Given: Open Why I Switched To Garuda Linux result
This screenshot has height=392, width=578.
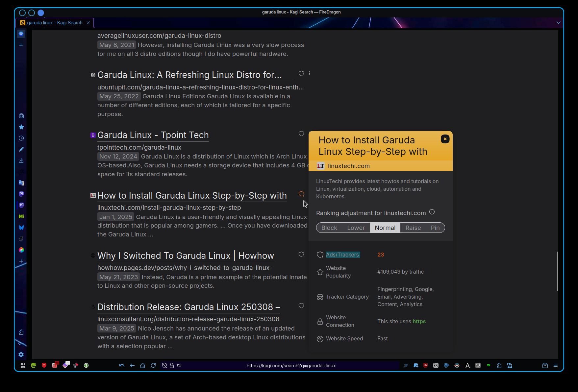Looking at the screenshot, I should pyautogui.click(x=186, y=256).
